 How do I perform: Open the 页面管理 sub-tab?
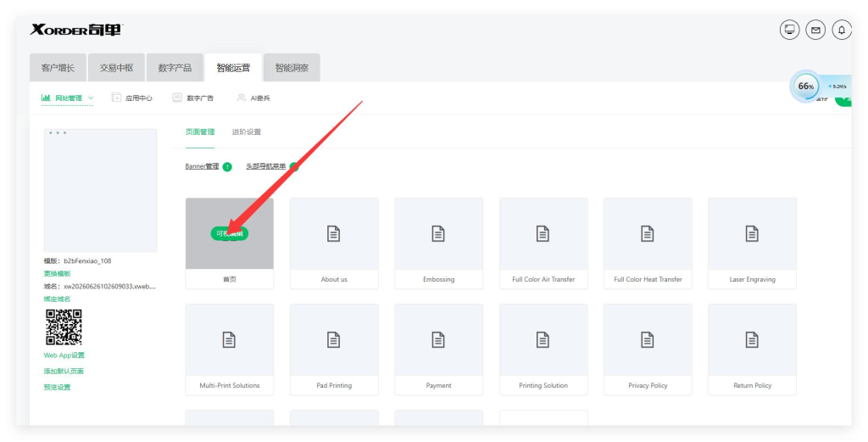click(x=200, y=131)
